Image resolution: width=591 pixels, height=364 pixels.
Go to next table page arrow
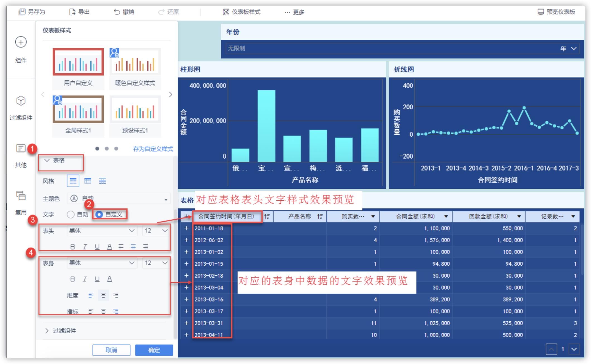[x=574, y=349]
